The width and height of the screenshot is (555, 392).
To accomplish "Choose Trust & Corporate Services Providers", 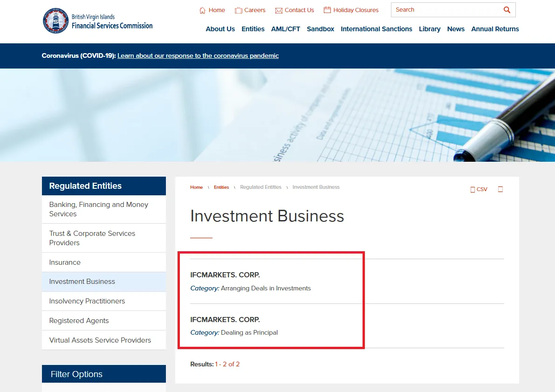I will point(92,238).
